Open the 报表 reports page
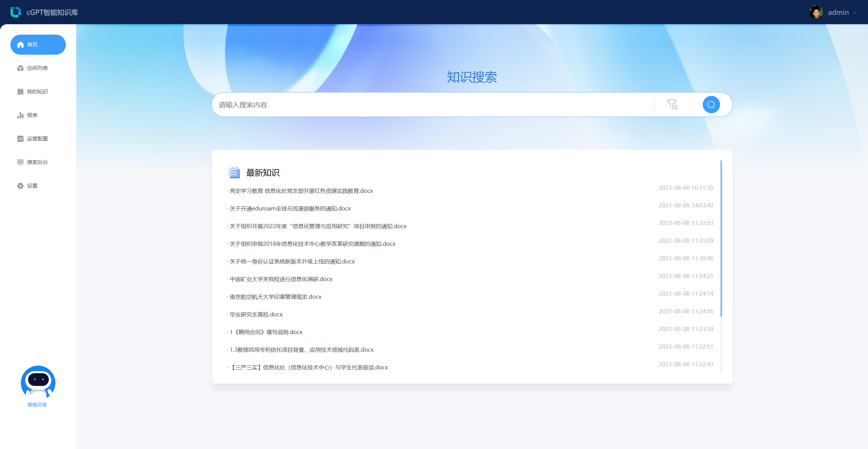This screenshot has height=449, width=868. point(32,115)
